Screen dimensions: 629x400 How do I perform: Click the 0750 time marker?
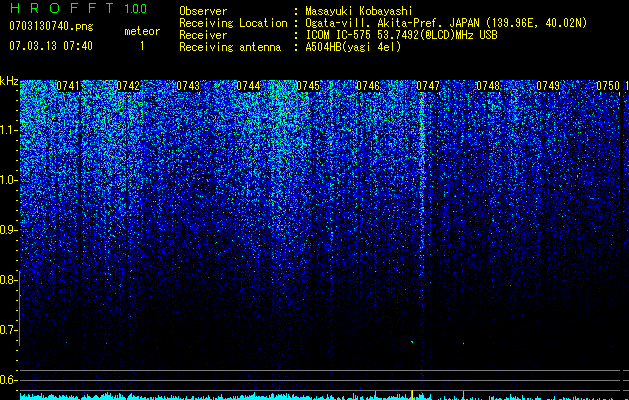608,86
